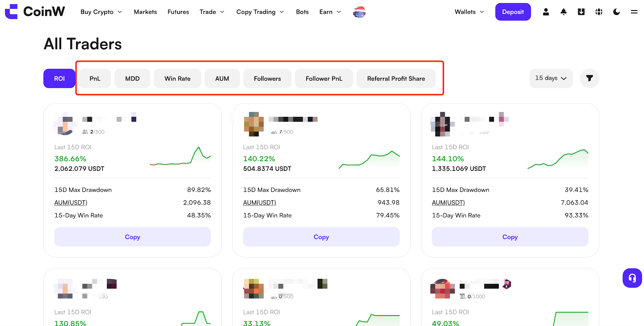
Task: Click the CoinW logo
Action: coord(35,12)
